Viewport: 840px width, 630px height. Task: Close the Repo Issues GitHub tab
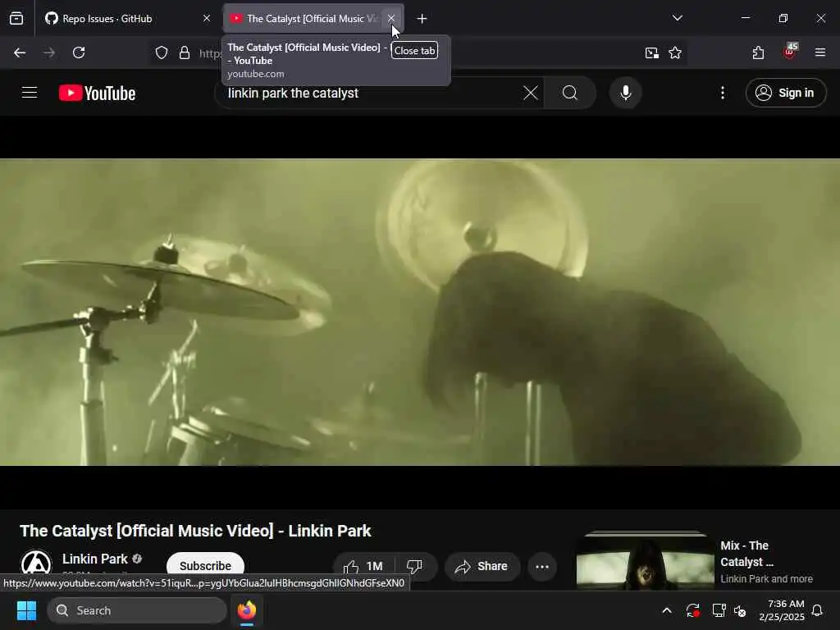[207, 19]
